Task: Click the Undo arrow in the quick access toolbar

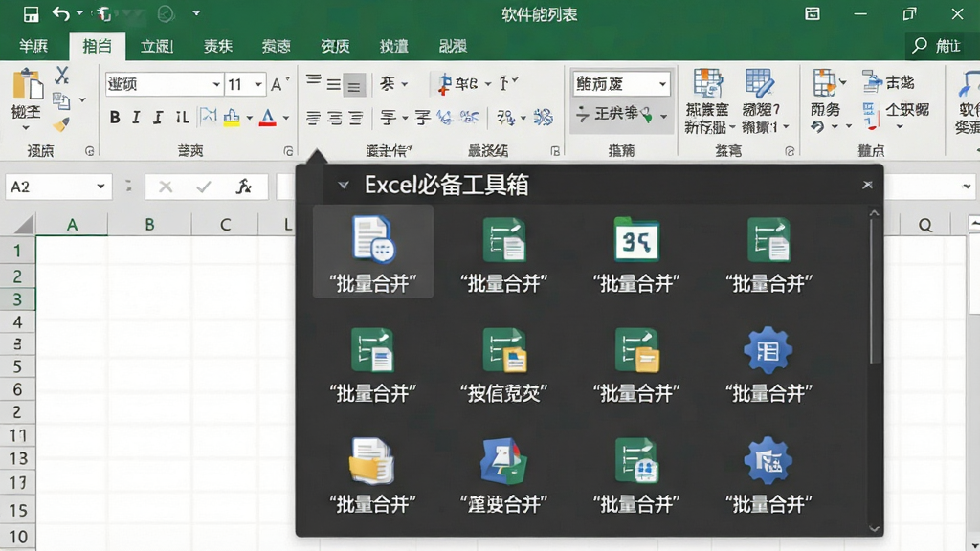Action: click(x=60, y=13)
